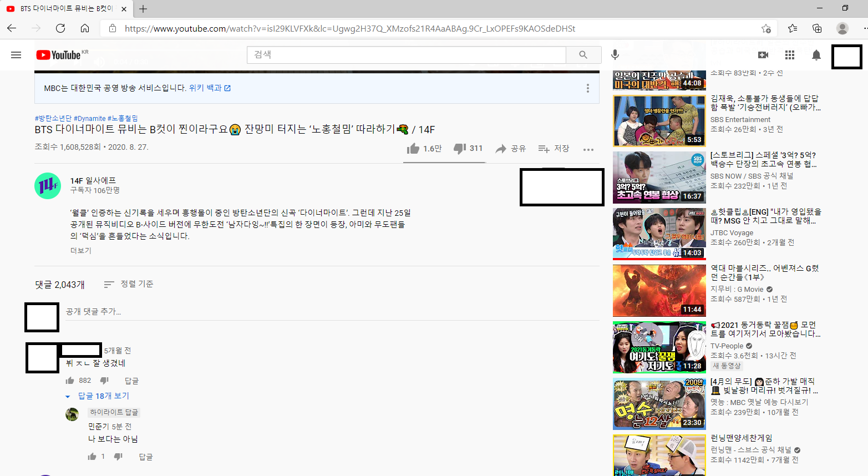The image size is (868, 476).
Task: Open 민준기's profile avatar
Action: click(x=72, y=414)
